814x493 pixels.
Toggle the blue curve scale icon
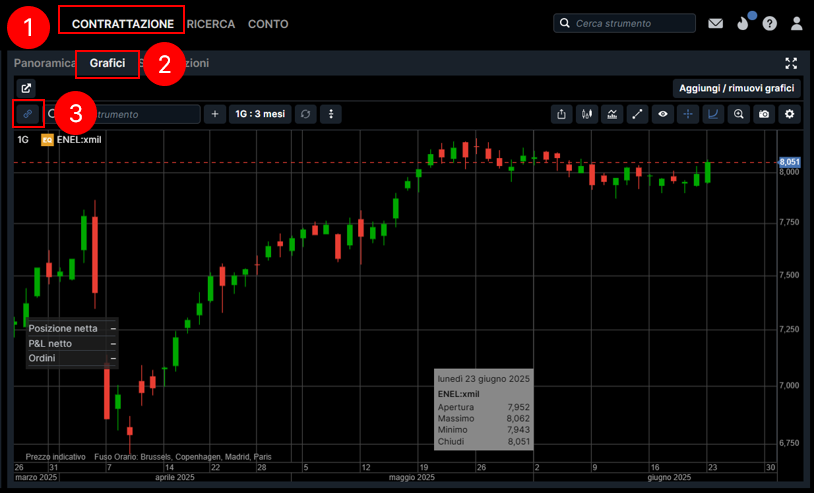pos(713,114)
